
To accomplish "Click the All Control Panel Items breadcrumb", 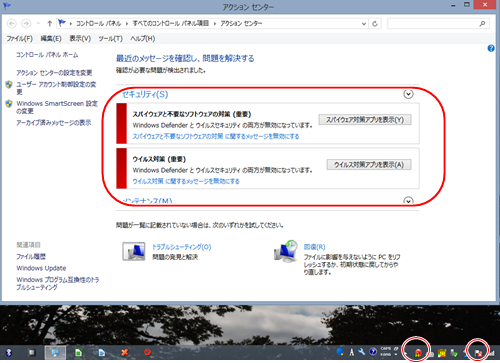I will click(x=170, y=23).
